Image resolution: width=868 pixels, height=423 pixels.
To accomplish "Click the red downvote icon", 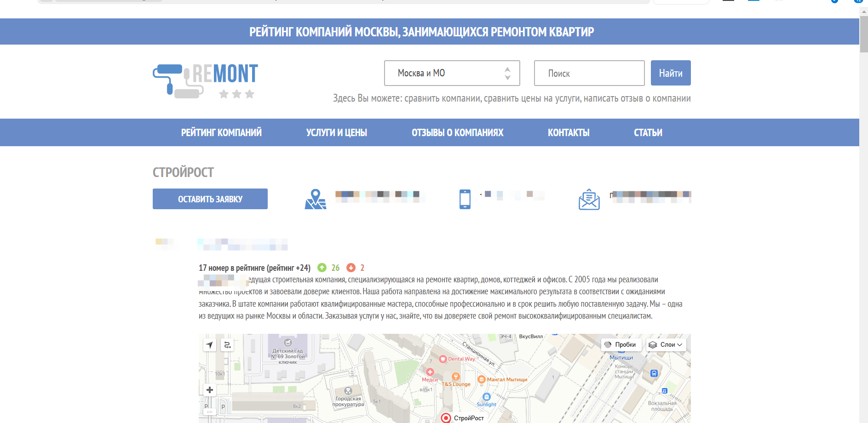I will point(351,268).
